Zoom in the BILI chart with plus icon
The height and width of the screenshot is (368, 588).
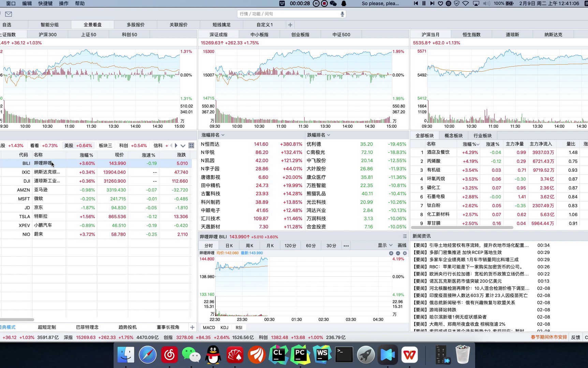tap(391, 253)
